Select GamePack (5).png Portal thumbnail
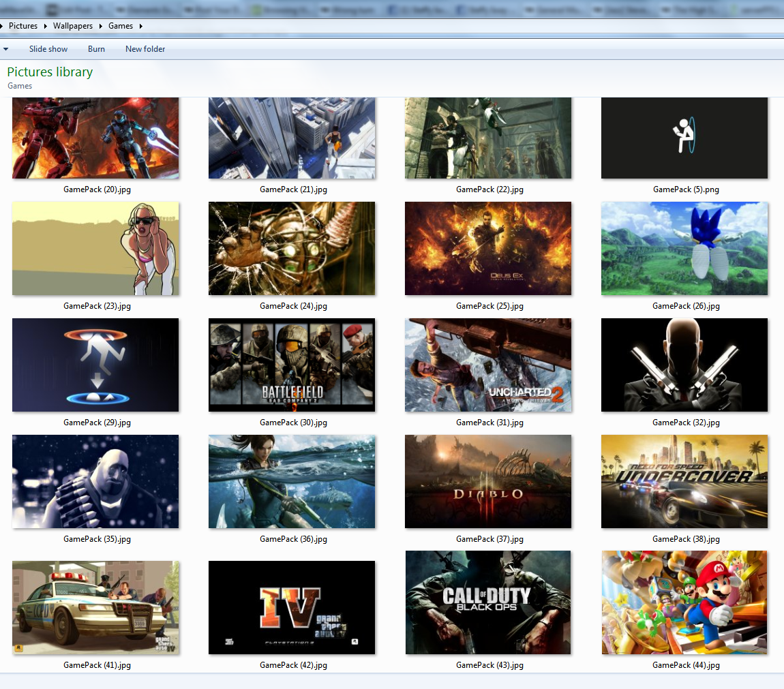The width and height of the screenshot is (784, 689). (x=684, y=138)
